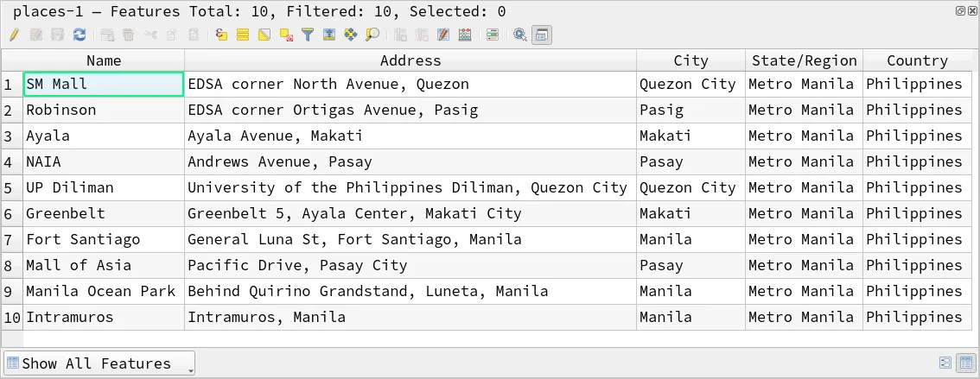The height and width of the screenshot is (379, 980).
Task: Click the 'Mall of Asia' name cell
Action: click(x=104, y=265)
